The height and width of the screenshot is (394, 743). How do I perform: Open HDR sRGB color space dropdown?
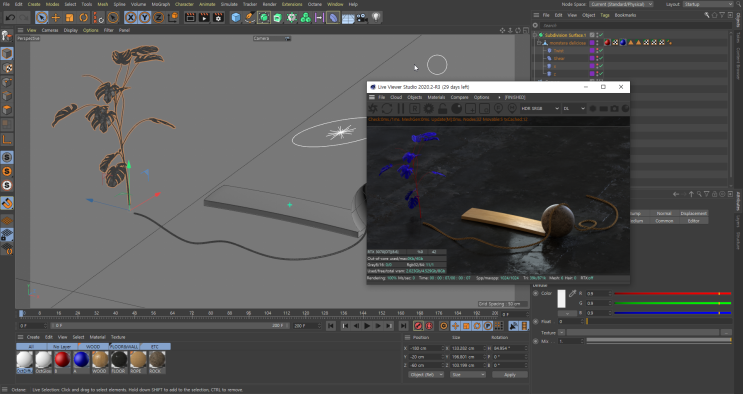(x=540, y=109)
